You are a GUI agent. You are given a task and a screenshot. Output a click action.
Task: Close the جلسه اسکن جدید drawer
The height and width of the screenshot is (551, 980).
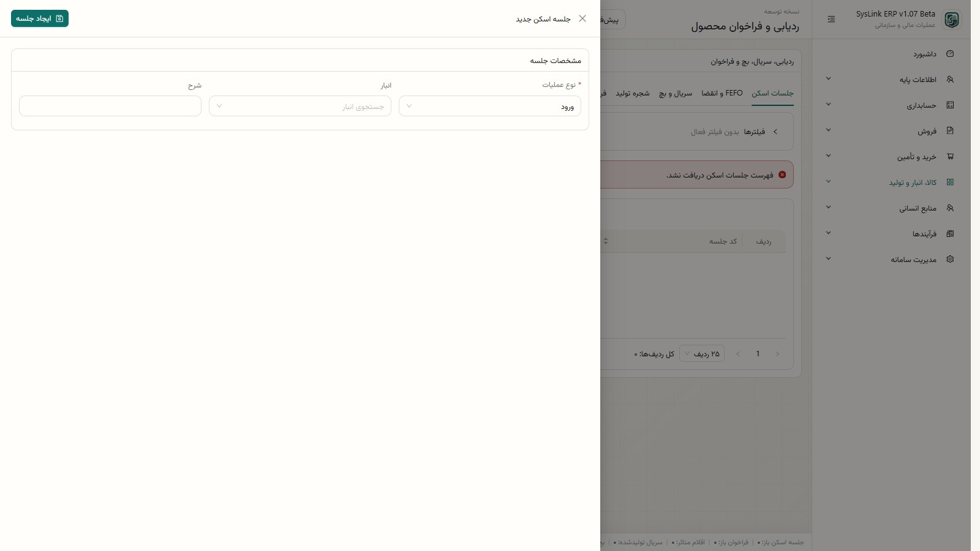tap(582, 18)
